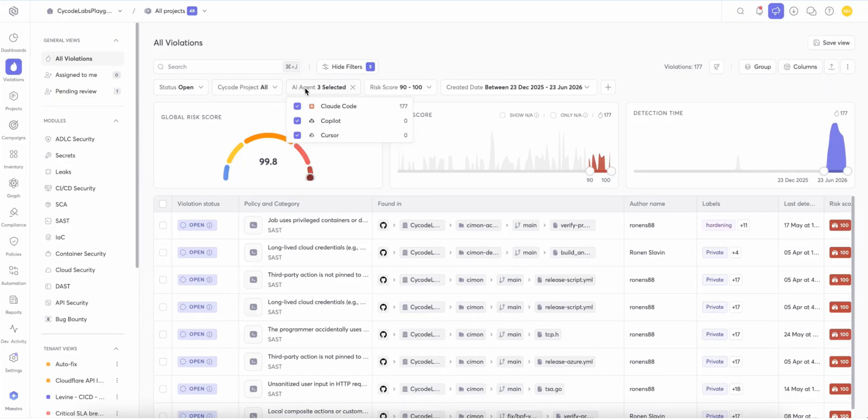Open Pending review view
Screen dimensions: 868x420
point(83,91)
